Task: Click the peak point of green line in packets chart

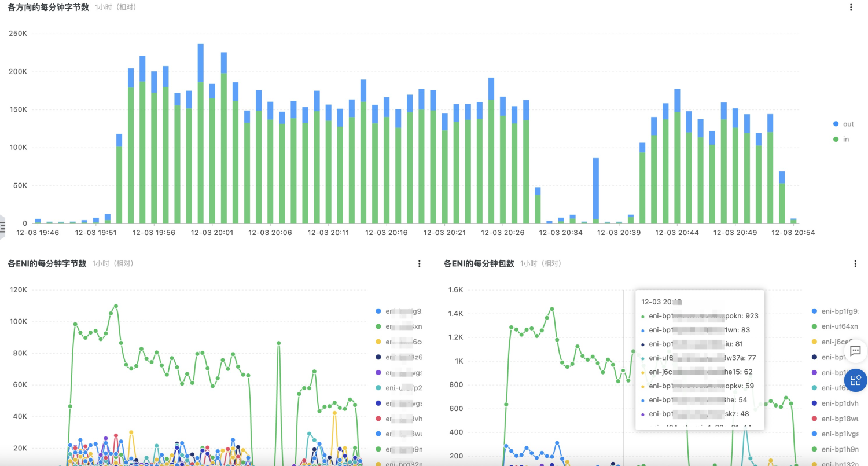Action: click(552, 309)
